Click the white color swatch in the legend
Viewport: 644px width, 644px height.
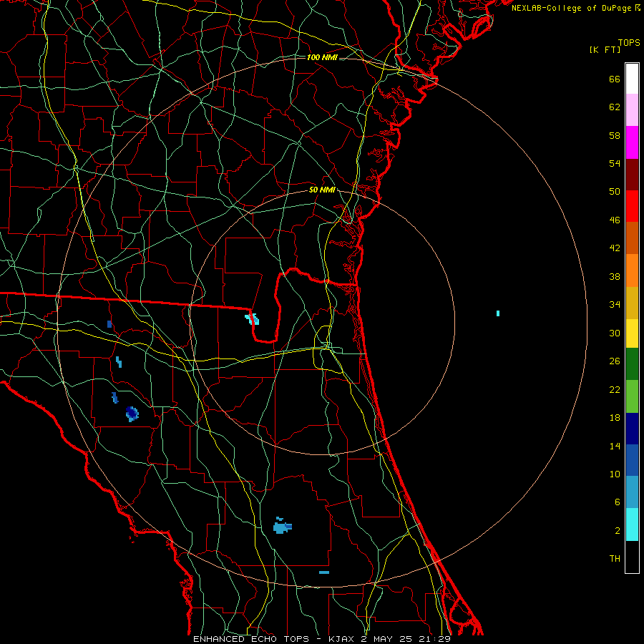point(632,79)
